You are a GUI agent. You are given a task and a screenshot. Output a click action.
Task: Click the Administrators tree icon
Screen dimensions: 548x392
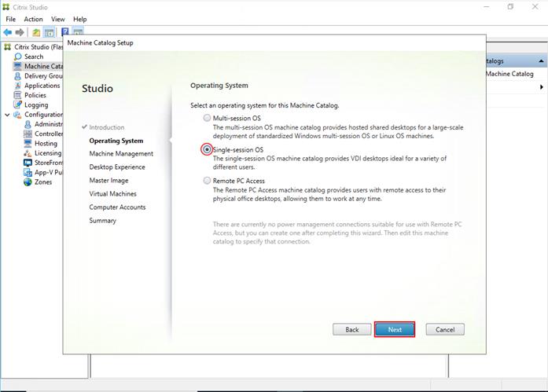coord(28,124)
